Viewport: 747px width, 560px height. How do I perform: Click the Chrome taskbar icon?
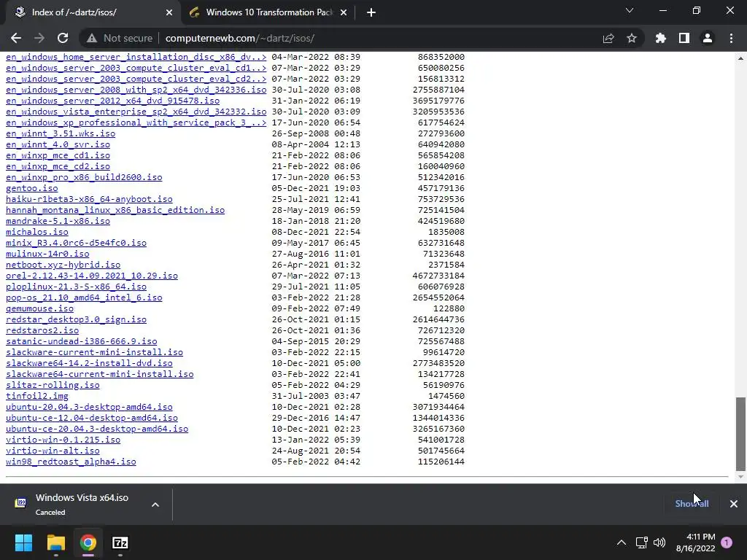pos(88,542)
